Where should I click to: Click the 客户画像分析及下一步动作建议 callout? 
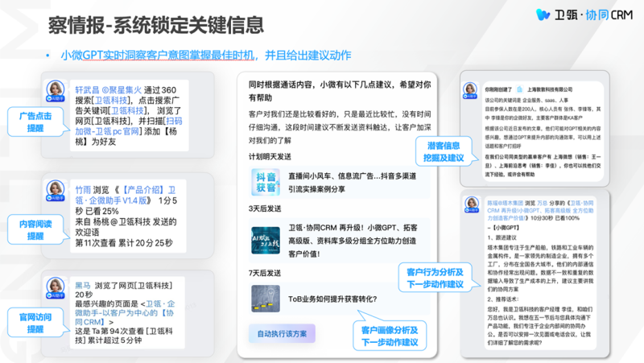(390, 336)
